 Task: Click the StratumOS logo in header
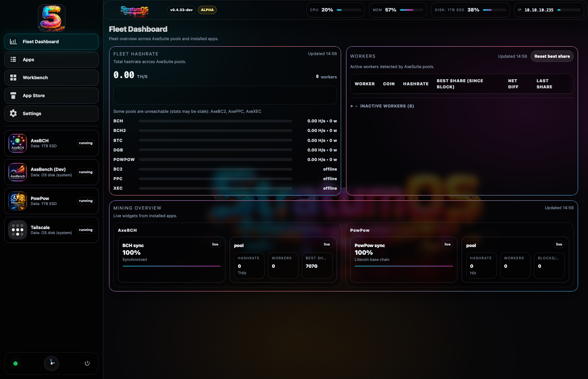tap(134, 11)
